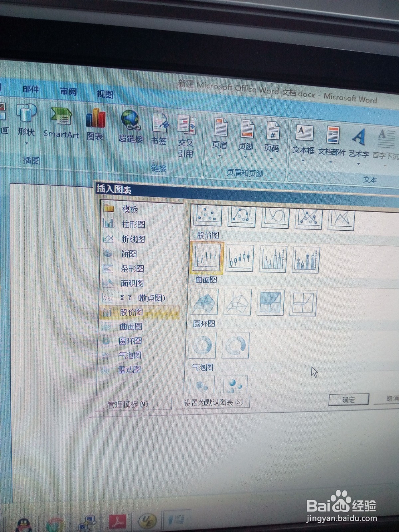Insert a Hyperlink (超链接)

click(x=131, y=127)
